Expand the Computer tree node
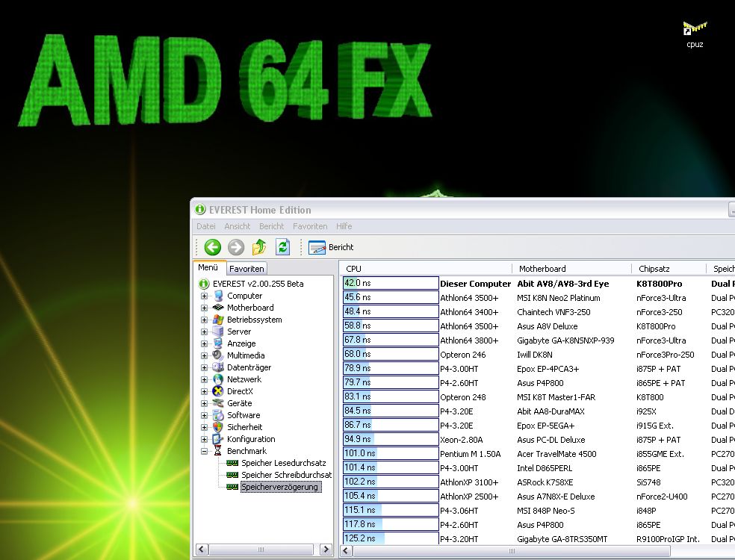735x560 pixels. click(x=205, y=296)
